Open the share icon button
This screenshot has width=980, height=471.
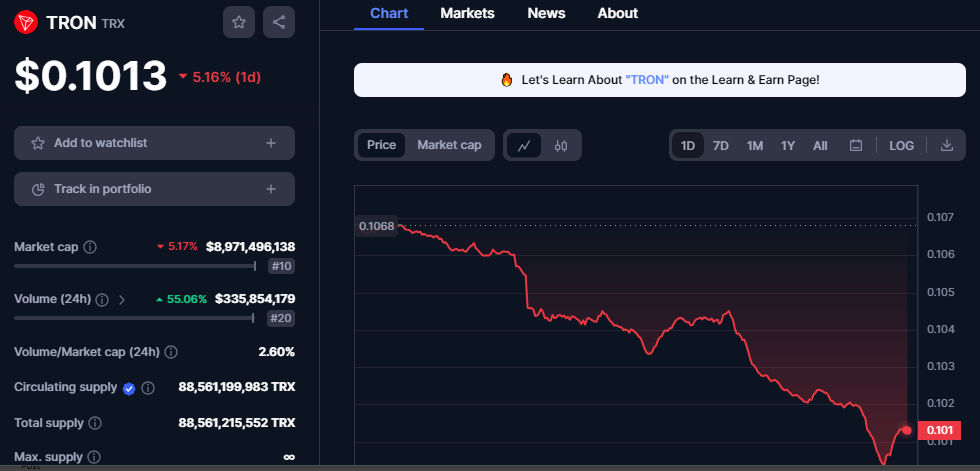pyautogui.click(x=279, y=22)
